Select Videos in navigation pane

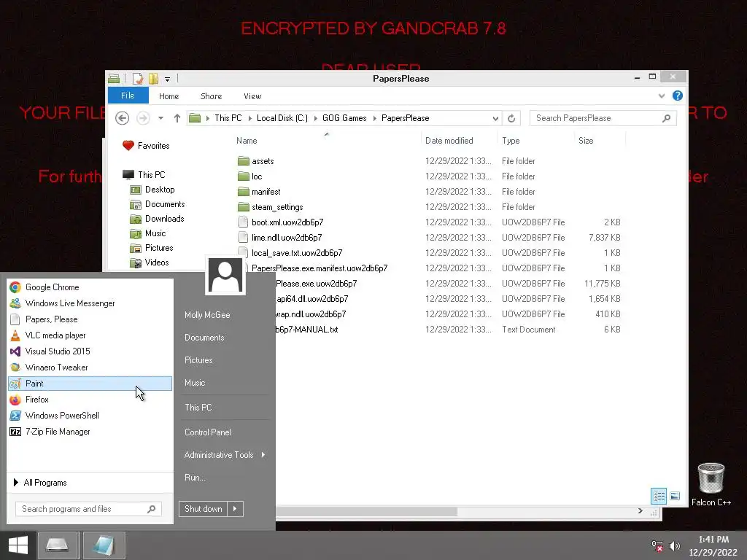tap(150, 262)
